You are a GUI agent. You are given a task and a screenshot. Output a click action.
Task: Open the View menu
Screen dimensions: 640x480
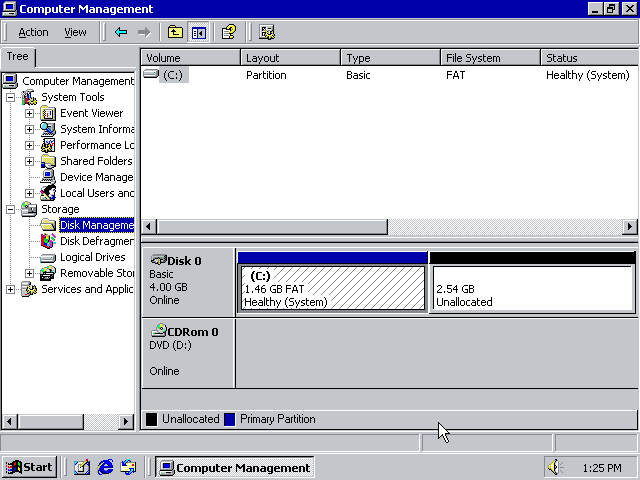tap(75, 32)
